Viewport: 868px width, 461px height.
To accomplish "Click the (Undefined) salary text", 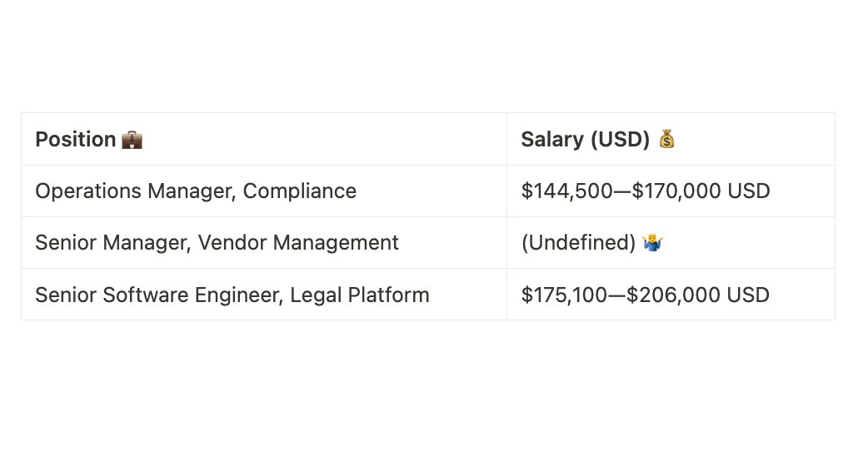I will coord(578,243).
